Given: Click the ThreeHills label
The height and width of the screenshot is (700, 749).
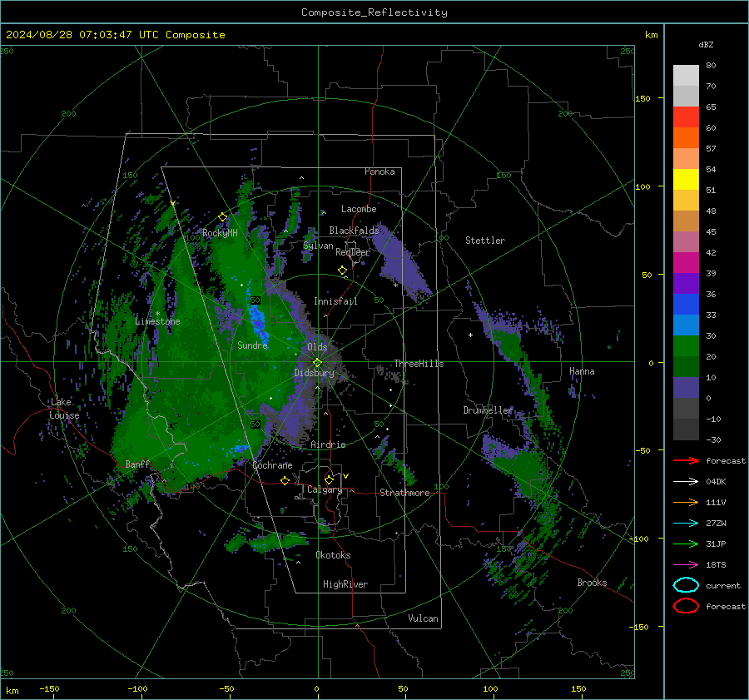Looking at the screenshot, I should pyautogui.click(x=419, y=364).
